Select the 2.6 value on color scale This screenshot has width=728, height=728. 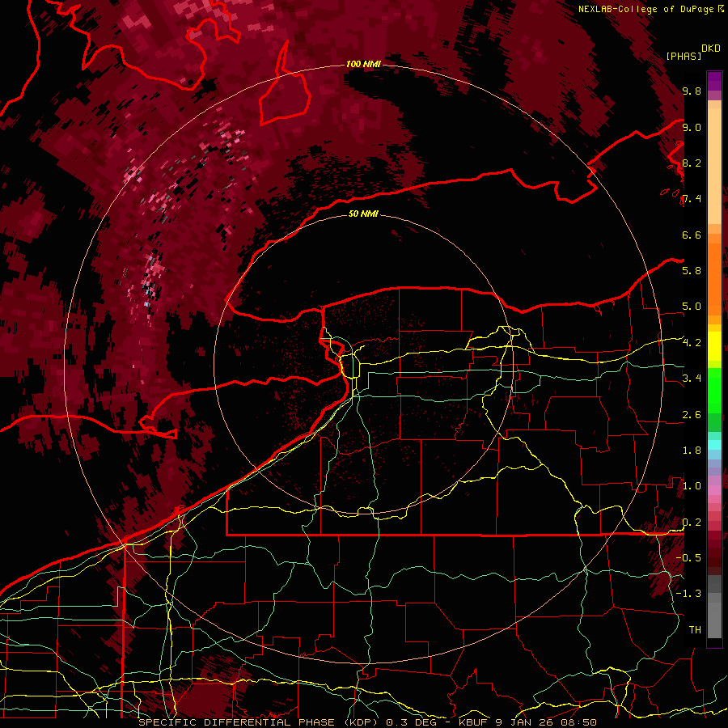tap(692, 415)
